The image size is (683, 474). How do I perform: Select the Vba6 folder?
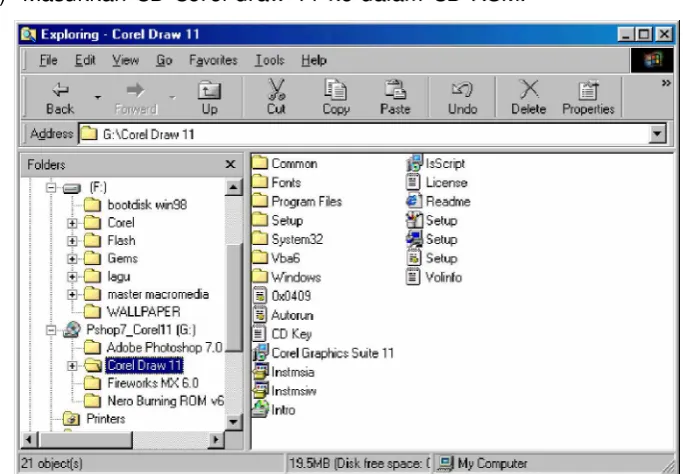[277, 258]
